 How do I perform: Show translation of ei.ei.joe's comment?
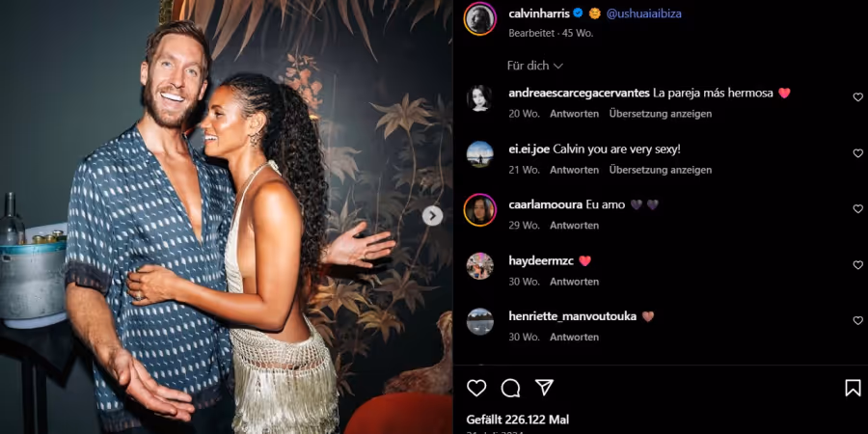[661, 170]
